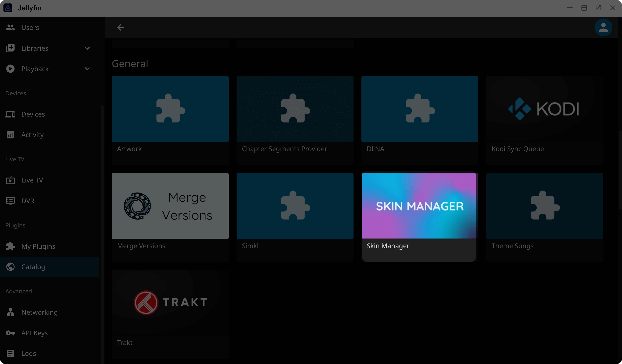Select My Plugins

tap(38, 246)
